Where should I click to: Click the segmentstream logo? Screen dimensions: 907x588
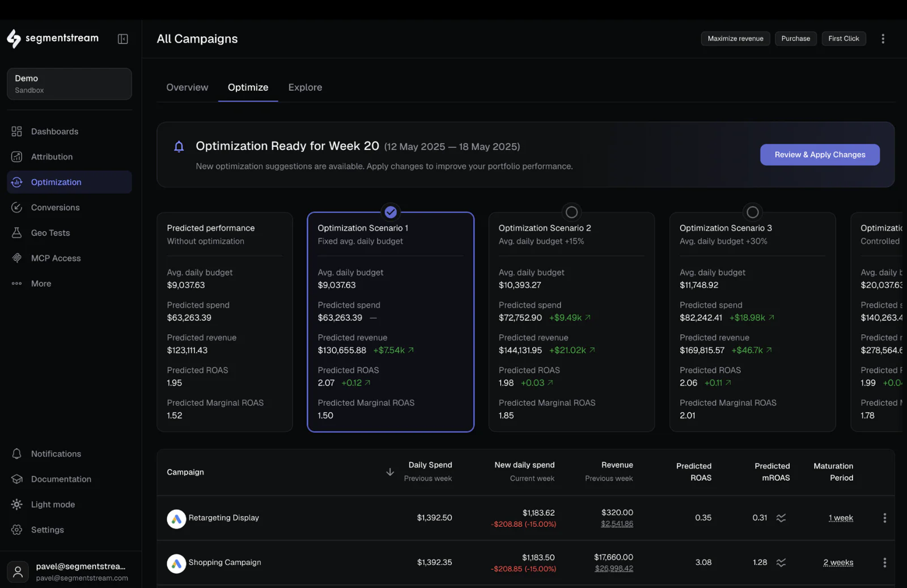pos(53,38)
